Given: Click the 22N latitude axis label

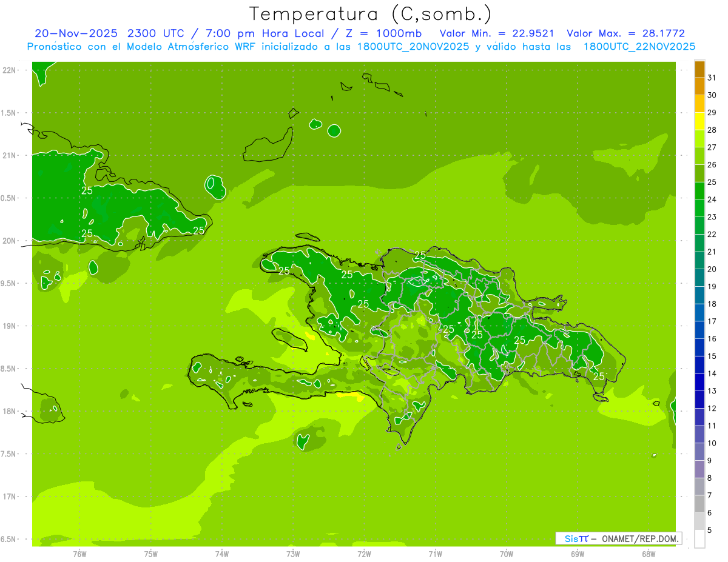Looking at the screenshot, I should click(10, 70).
